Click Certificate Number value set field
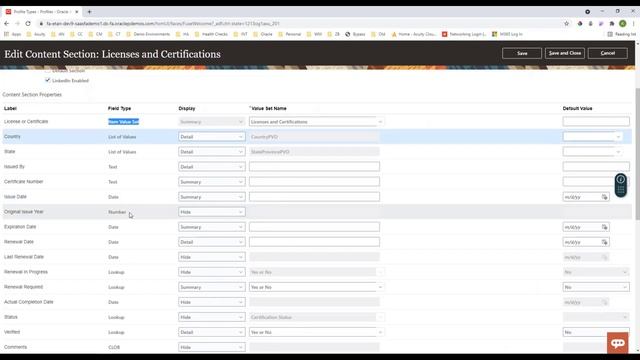Viewport: 640px width, 360px height. 314,182
